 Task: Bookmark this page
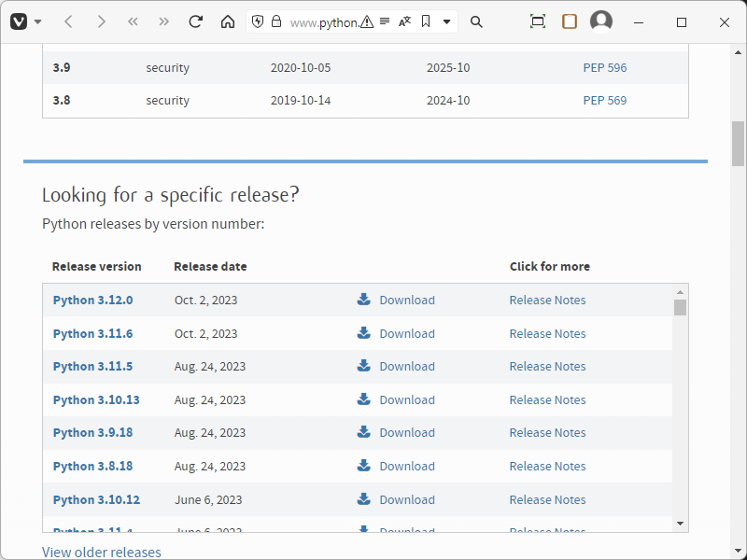coord(426,21)
